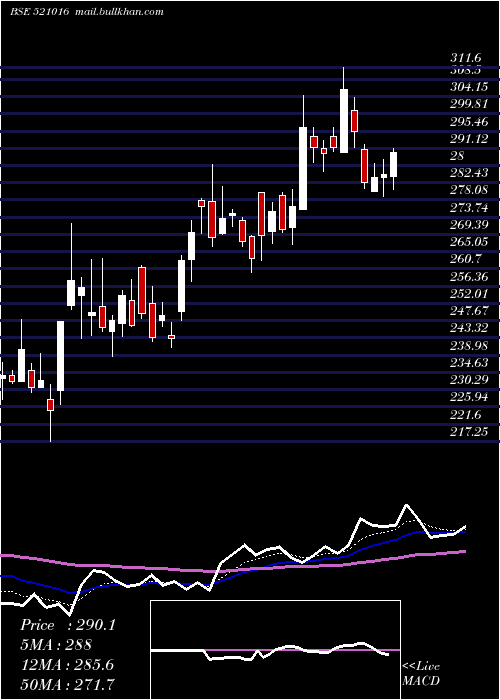Select the tallest white candle reaching 304
Viewport: 500px width, 700px height.
point(344,121)
